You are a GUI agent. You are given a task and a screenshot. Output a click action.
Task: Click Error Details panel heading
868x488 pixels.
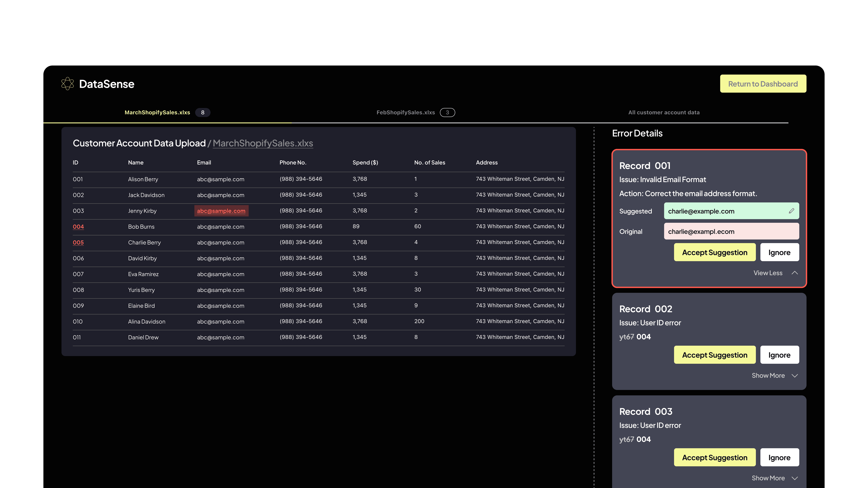coord(637,133)
